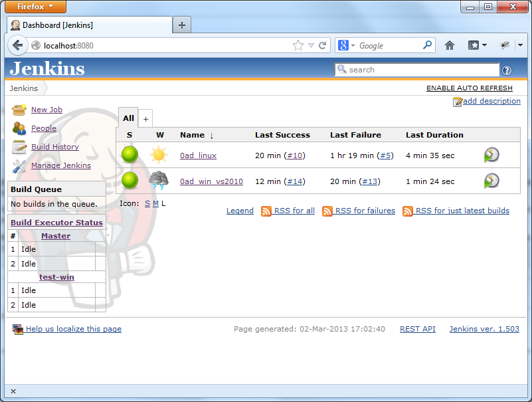
Task: Select the Dashboard [Jenkins] browser tab
Action: (x=90, y=25)
